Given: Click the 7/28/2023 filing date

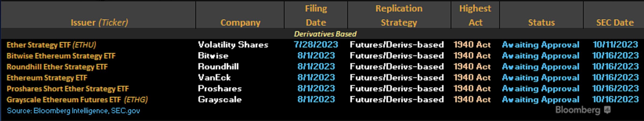Looking at the screenshot, I should (x=316, y=45).
